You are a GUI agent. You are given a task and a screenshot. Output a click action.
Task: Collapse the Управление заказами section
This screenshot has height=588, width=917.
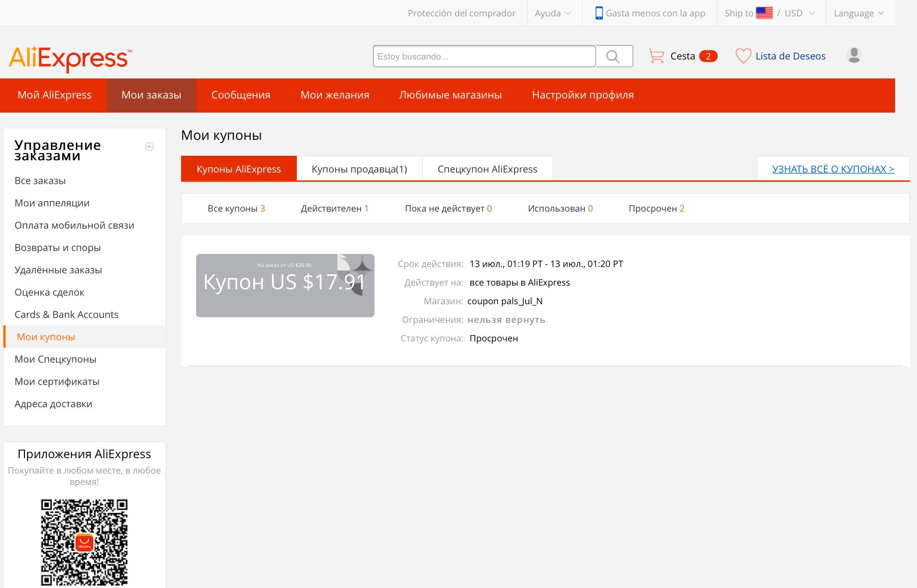tap(149, 147)
